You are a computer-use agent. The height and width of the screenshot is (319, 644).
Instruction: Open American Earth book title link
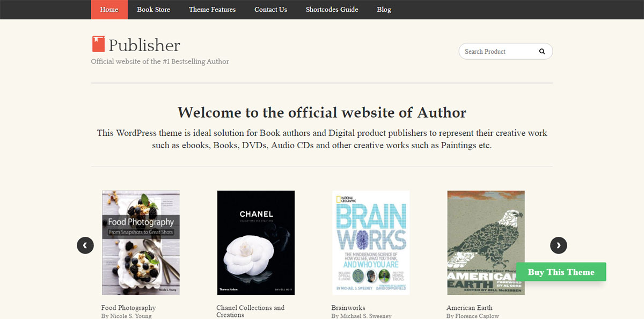470,308
